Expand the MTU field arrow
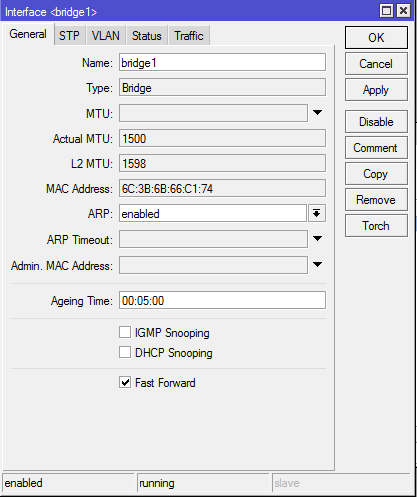Image resolution: width=417 pixels, height=497 pixels. (318, 113)
